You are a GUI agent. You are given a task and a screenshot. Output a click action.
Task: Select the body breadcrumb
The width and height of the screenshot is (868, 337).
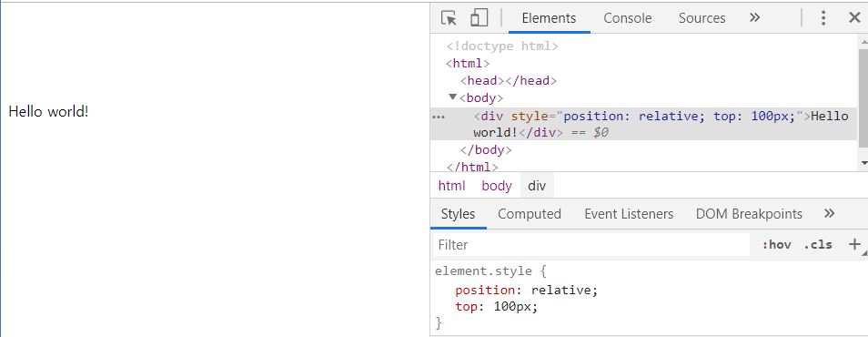pyautogui.click(x=497, y=186)
